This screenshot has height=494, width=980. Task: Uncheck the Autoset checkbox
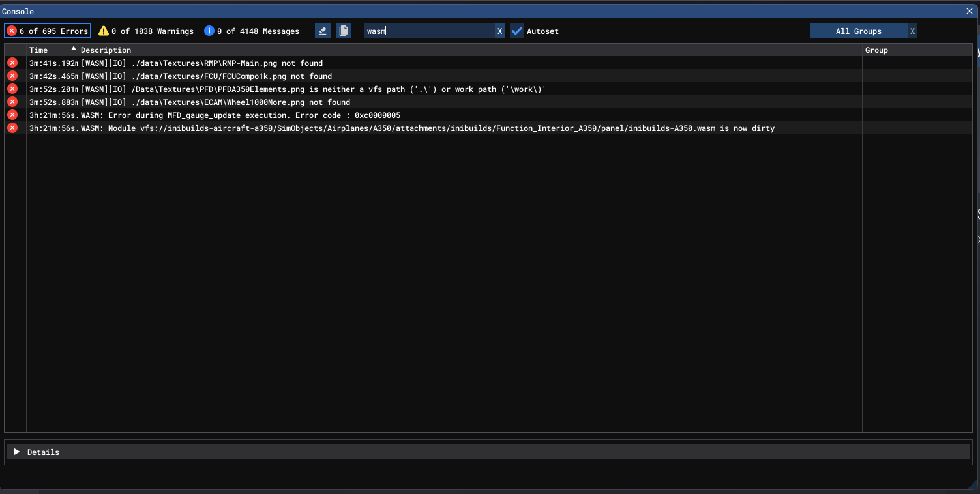pos(517,31)
